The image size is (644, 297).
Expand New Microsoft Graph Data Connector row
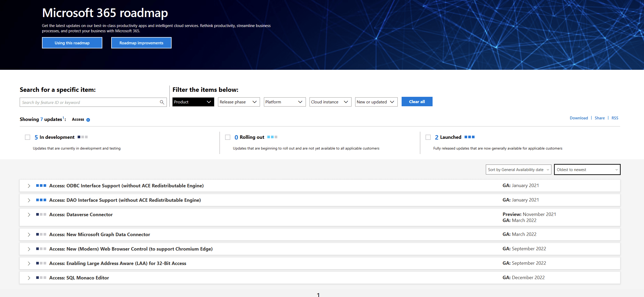(29, 235)
